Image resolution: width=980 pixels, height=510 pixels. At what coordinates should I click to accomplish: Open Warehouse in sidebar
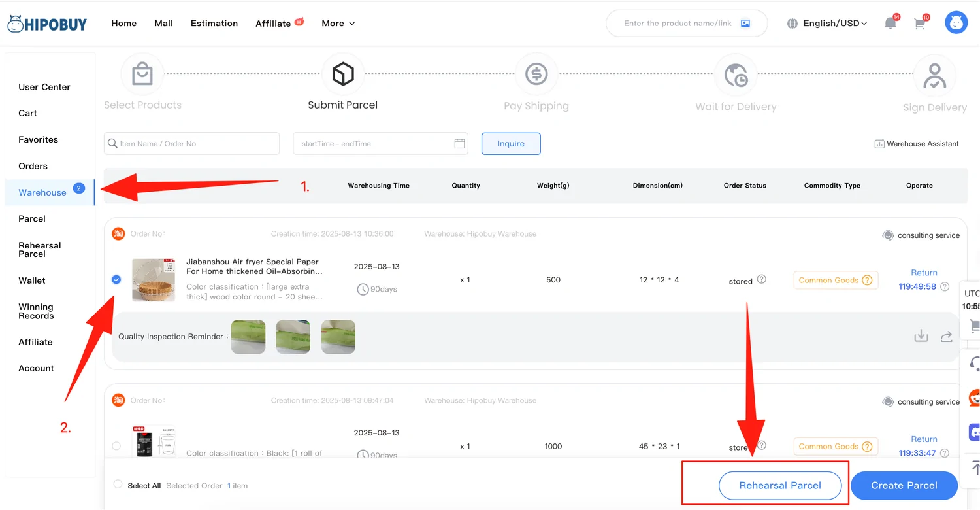click(x=42, y=192)
